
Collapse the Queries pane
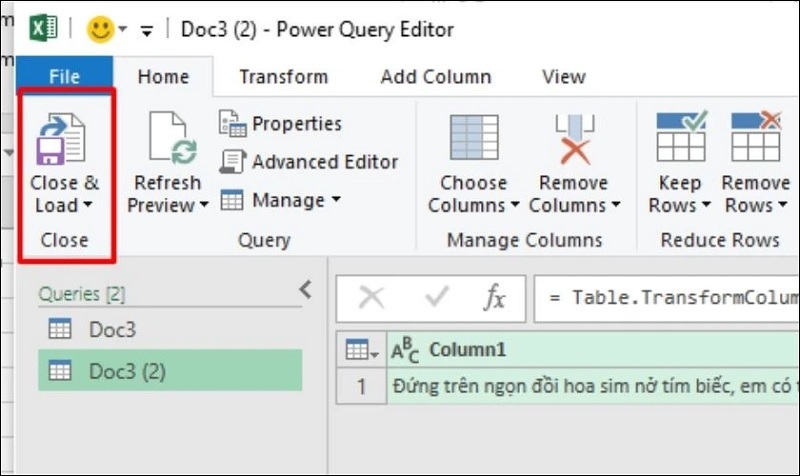[x=306, y=291]
